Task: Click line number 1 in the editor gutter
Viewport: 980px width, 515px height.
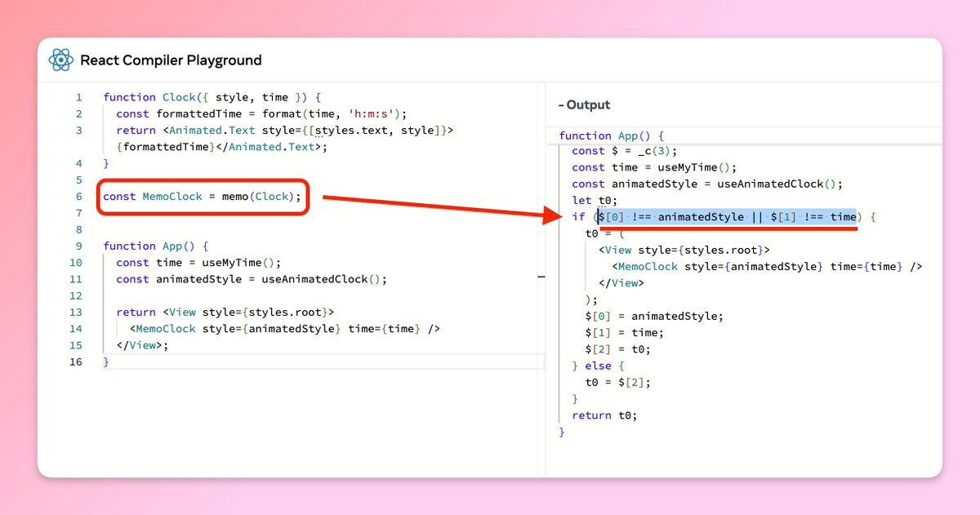Action: [x=79, y=97]
